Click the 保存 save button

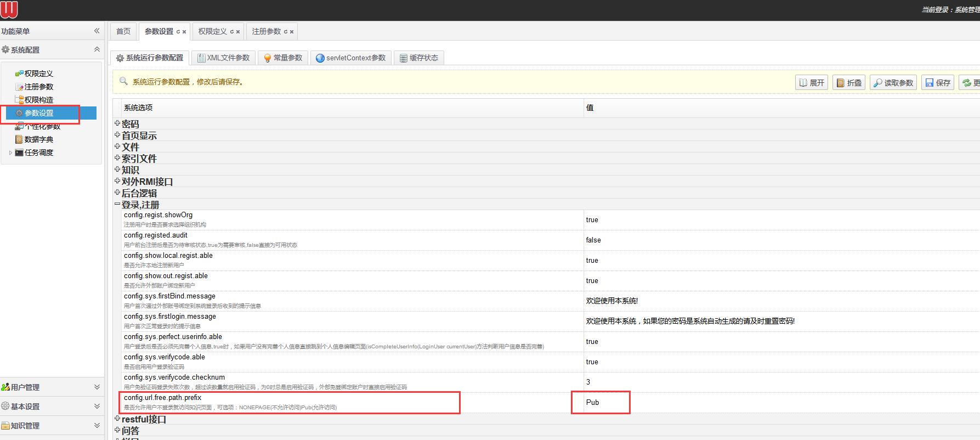pyautogui.click(x=938, y=82)
